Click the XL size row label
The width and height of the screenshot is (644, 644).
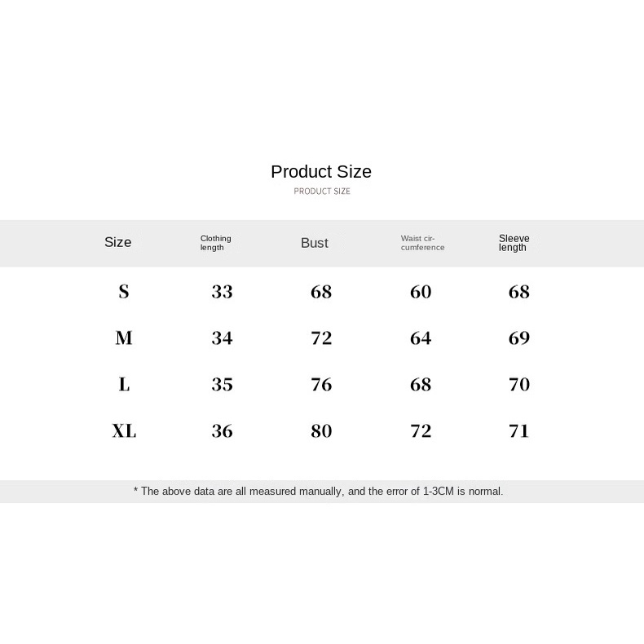124,431
